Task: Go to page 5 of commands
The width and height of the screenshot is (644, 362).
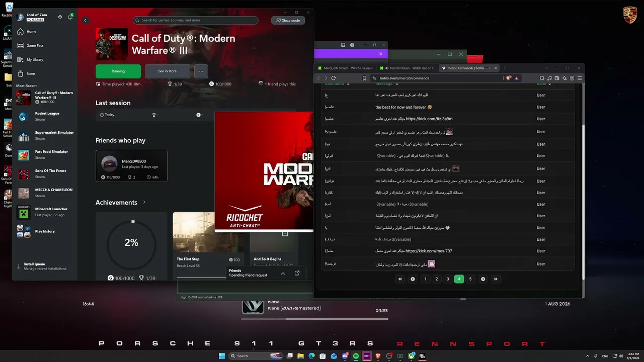Action: tap(470, 279)
